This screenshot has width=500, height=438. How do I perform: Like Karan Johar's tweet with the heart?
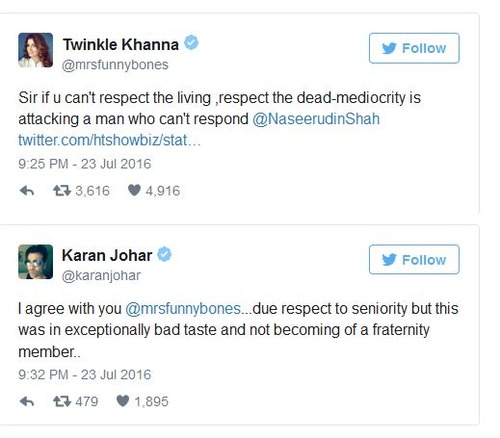point(123,401)
